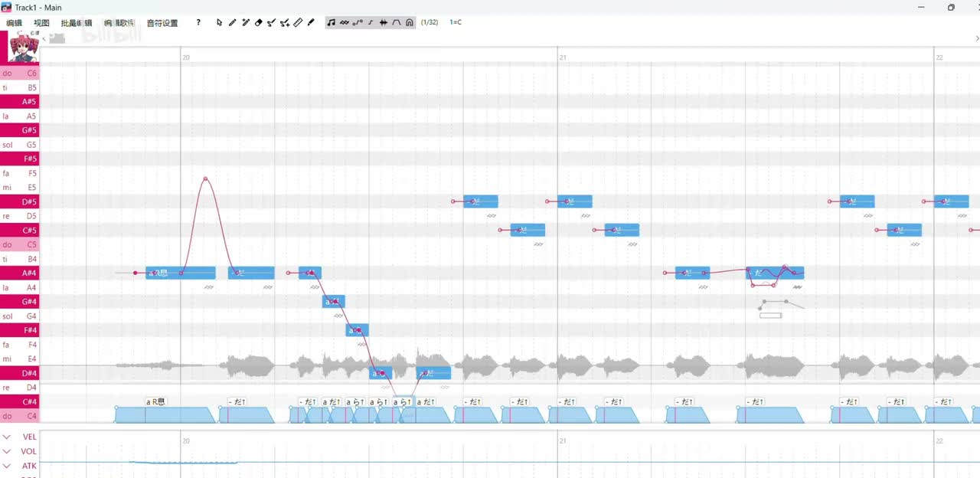Click the C6 piano key
This screenshot has height=478, width=980.
(20, 74)
